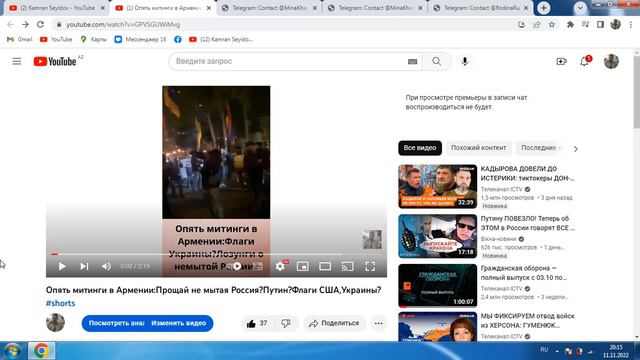Open the Мессенджер 16 bookmark
The height and width of the screenshot is (360, 640).
[x=140, y=40]
